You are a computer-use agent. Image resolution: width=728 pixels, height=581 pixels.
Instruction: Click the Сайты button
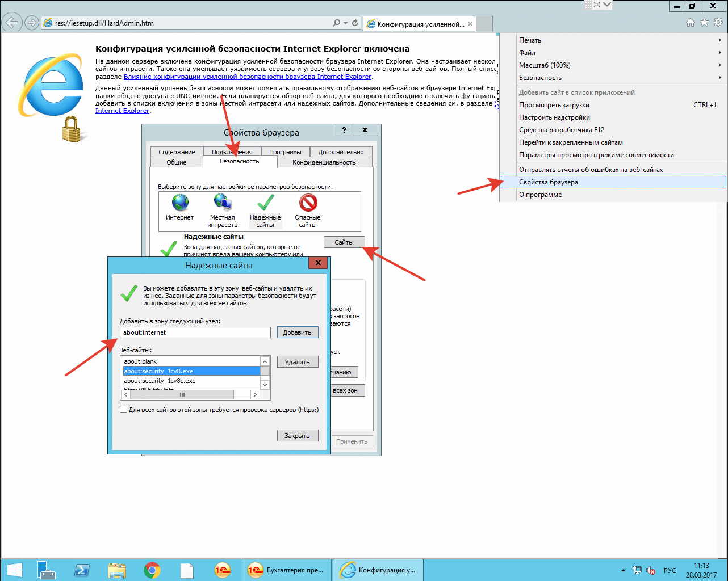point(344,242)
